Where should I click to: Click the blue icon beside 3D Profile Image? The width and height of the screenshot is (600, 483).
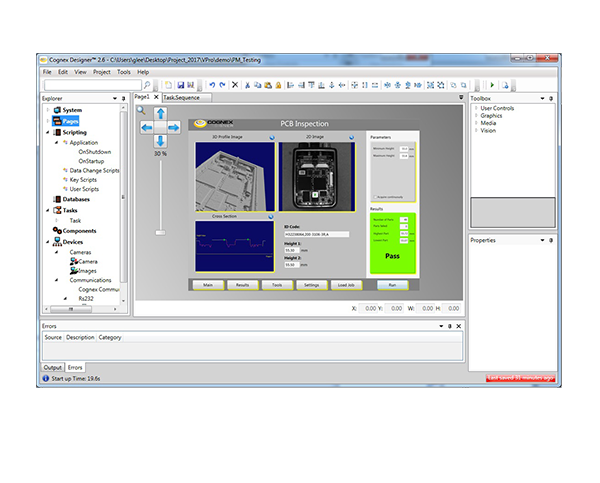click(x=272, y=137)
